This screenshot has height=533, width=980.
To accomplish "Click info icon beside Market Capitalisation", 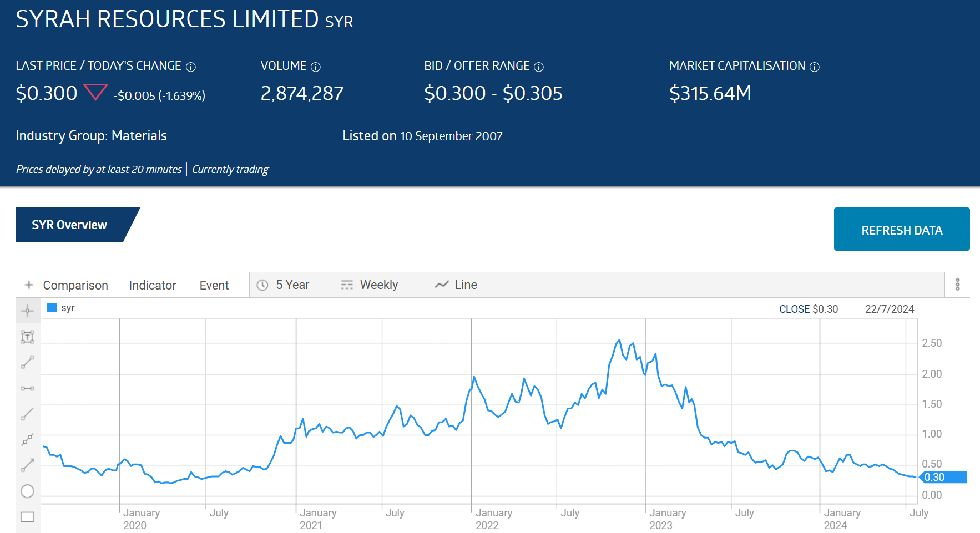I will pyautogui.click(x=815, y=67).
